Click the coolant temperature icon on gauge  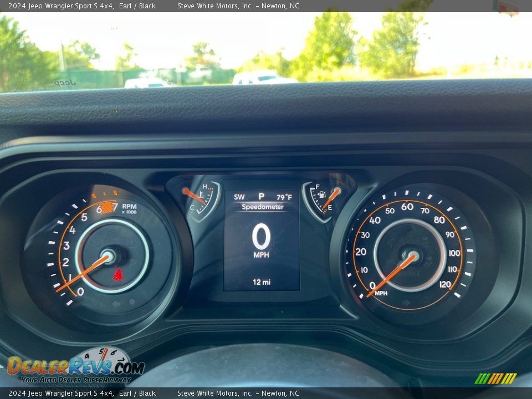[x=201, y=195]
